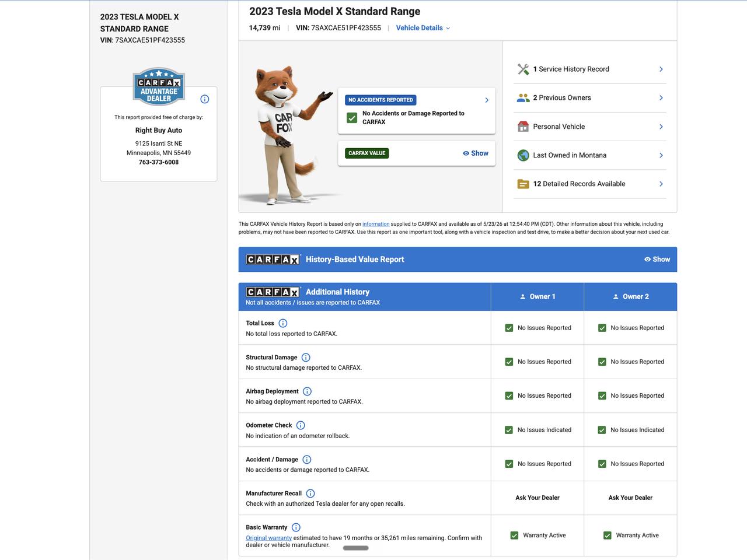Image resolution: width=747 pixels, height=560 pixels.
Task: Open Service History Record chevron
Action: pyautogui.click(x=661, y=69)
